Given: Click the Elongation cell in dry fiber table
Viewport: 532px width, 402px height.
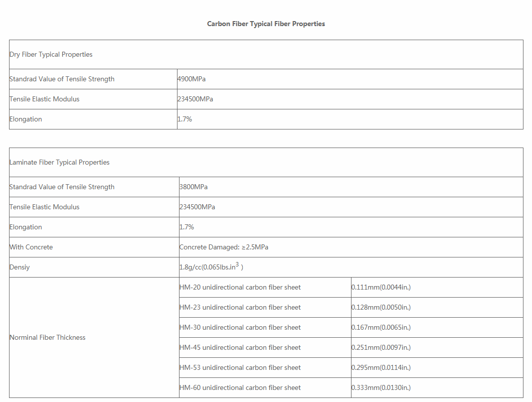Looking at the screenshot, I should click(26, 119).
